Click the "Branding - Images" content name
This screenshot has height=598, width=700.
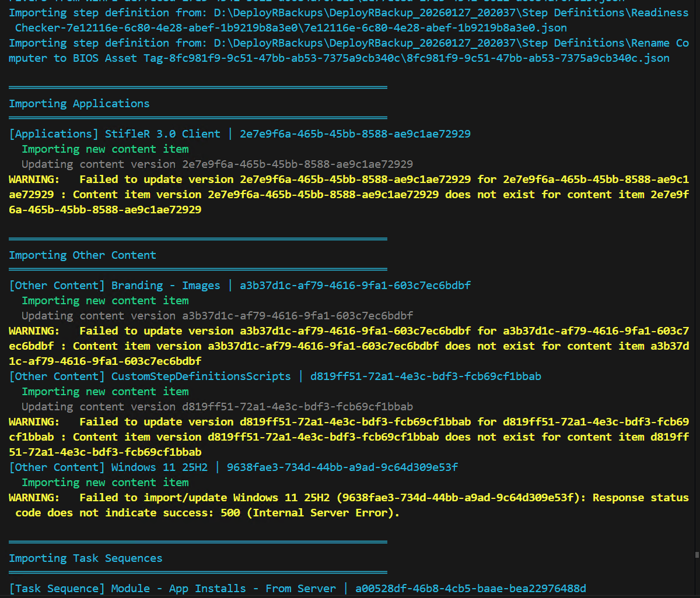[166, 286]
